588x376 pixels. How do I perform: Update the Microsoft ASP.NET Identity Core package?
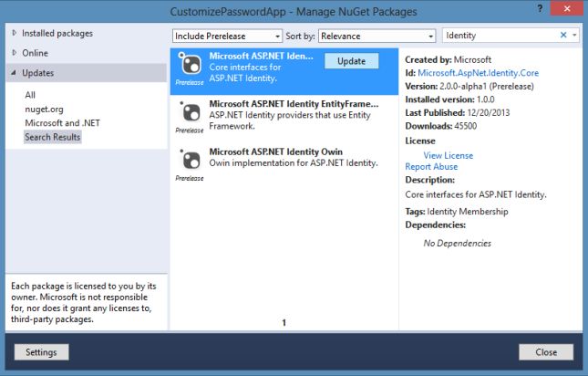(351, 61)
